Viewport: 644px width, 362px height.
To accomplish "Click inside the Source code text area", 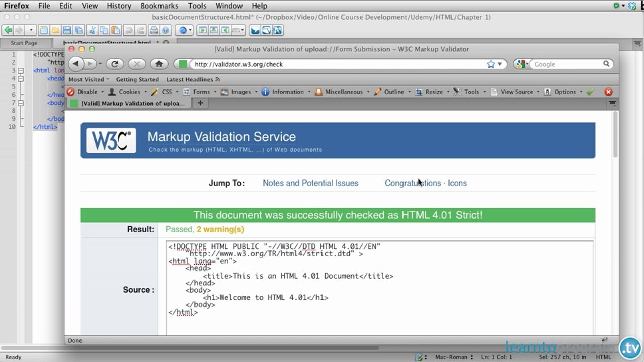I will pos(380,288).
